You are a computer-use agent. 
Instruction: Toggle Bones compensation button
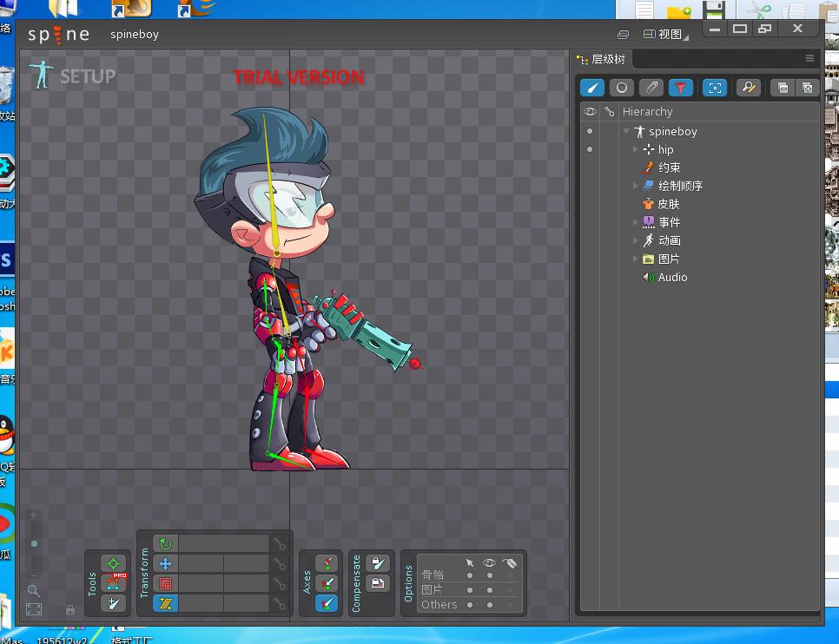[378, 563]
